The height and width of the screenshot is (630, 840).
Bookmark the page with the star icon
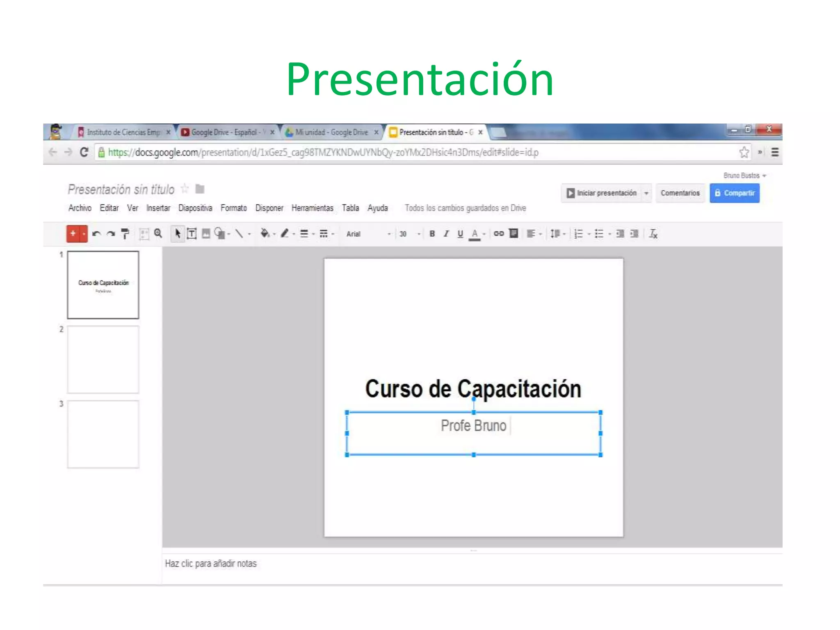point(744,152)
